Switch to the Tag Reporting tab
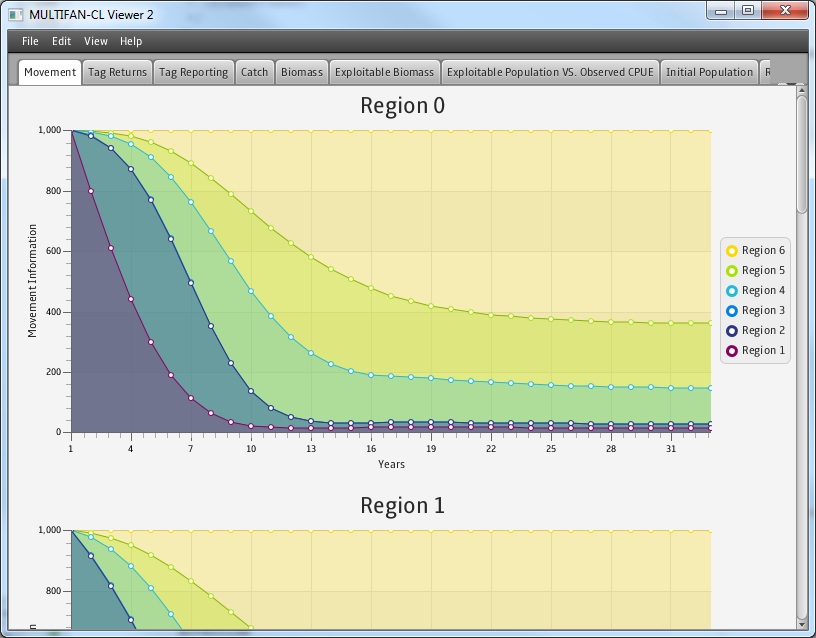 [194, 72]
